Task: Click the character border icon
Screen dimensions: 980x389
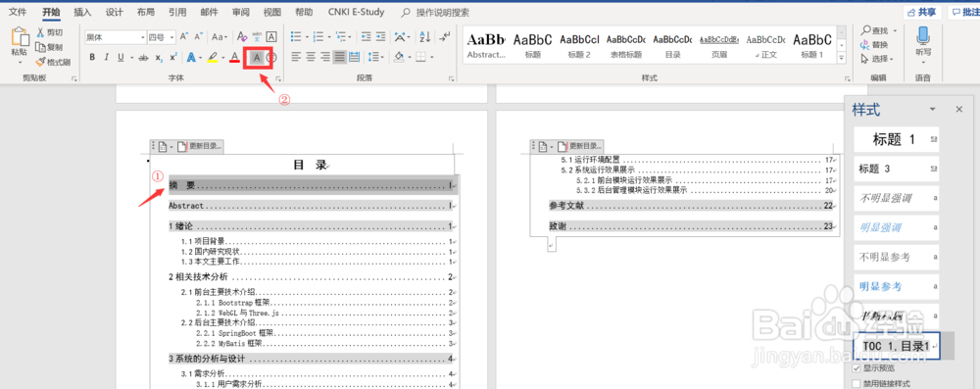Action: click(x=271, y=37)
